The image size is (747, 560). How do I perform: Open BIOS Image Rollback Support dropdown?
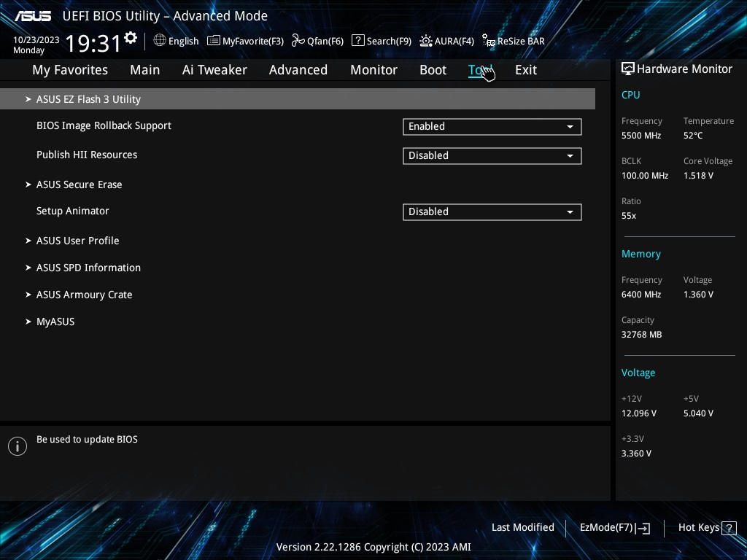pyautogui.click(x=492, y=127)
